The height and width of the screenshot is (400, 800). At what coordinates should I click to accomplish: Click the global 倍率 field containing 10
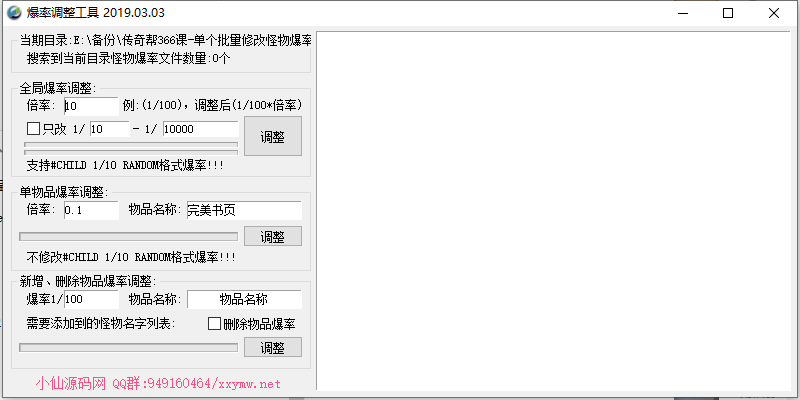pyautogui.click(x=91, y=106)
